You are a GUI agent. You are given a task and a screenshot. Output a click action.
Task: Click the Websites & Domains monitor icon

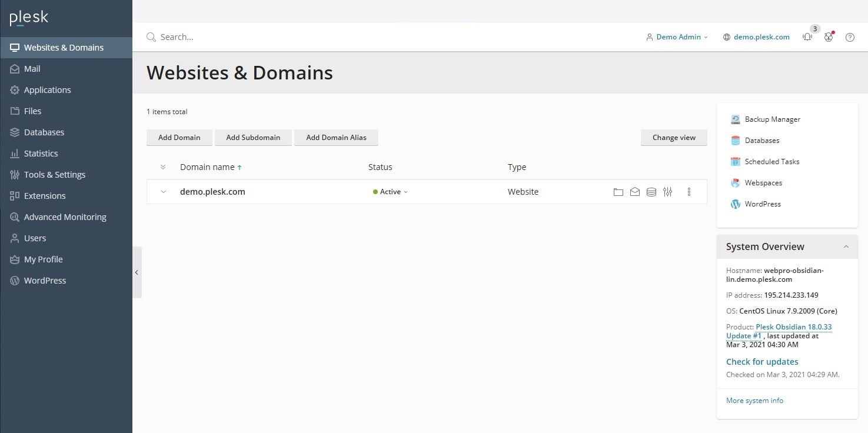click(x=15, y=48)
